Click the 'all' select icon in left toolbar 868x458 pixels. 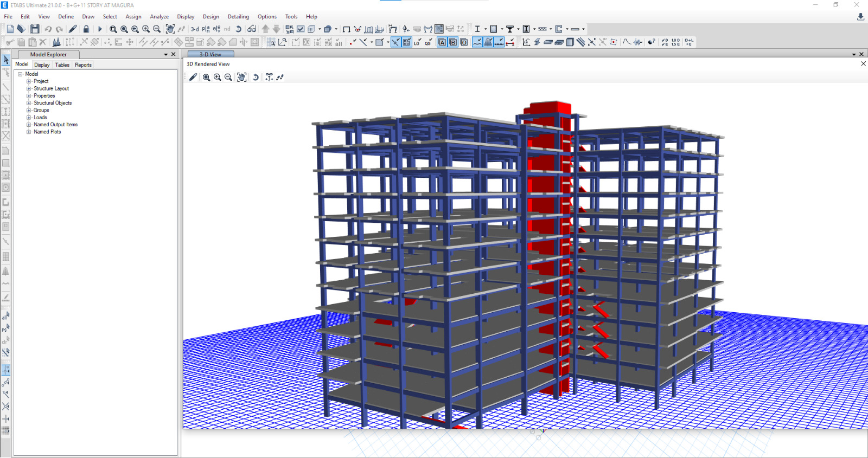[6, 315]
